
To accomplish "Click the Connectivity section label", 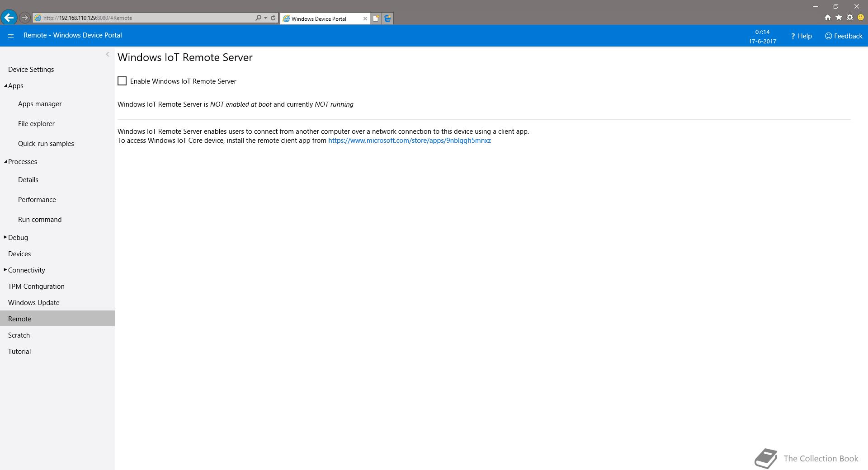I will [x=27, y=270].
